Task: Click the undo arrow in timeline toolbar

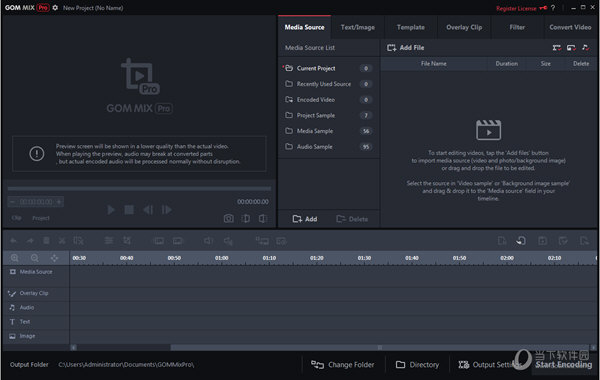Action: pos(13,241)
